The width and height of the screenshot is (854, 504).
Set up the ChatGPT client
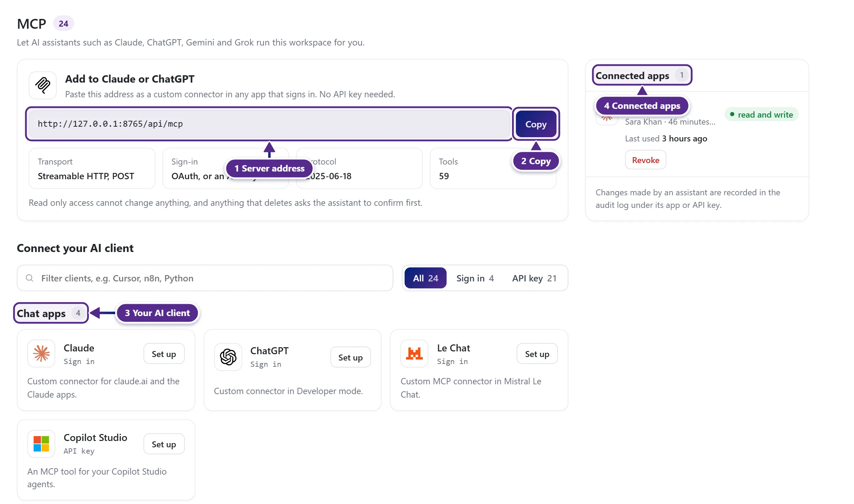tap(350, 357)
